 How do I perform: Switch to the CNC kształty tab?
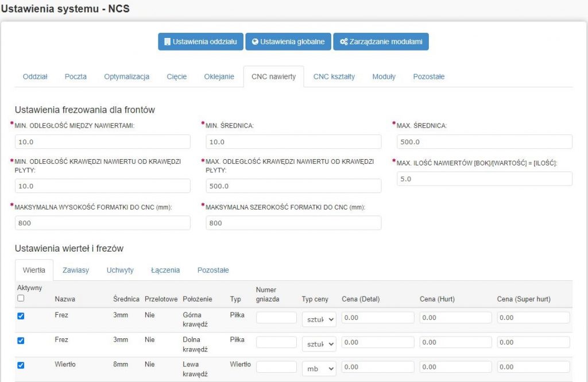coord(334,76)
